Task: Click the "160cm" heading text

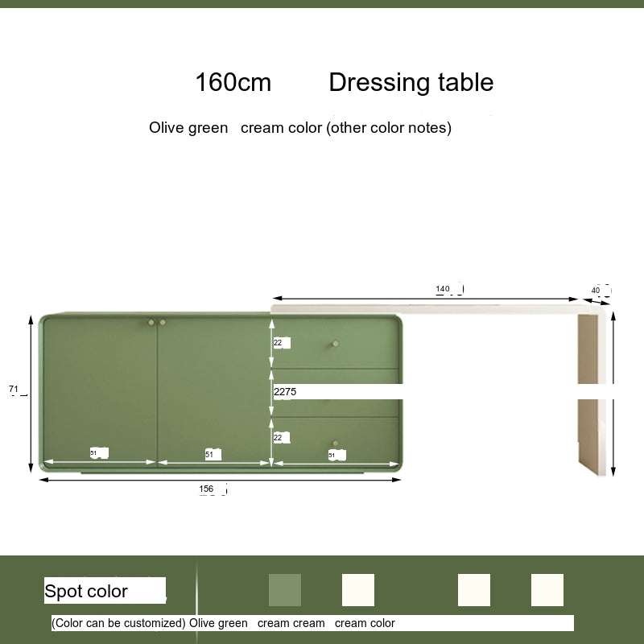Action: pyautogui.click(x=233, y=82)
